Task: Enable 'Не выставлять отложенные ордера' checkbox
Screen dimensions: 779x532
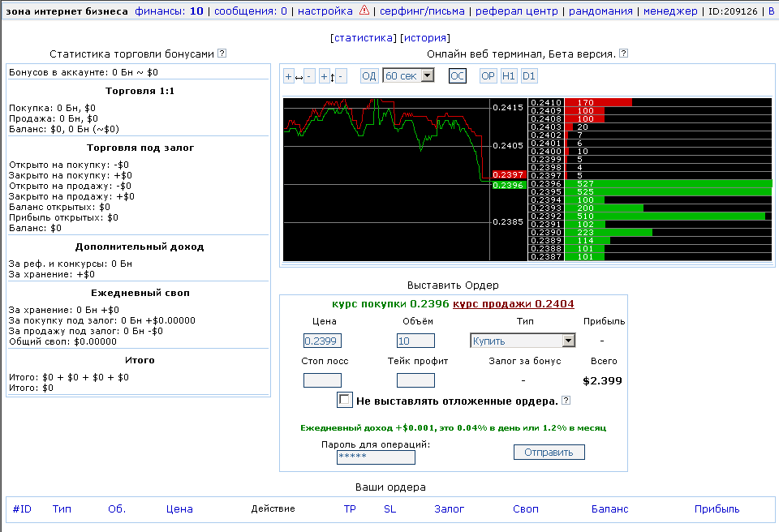Action: 344,400
